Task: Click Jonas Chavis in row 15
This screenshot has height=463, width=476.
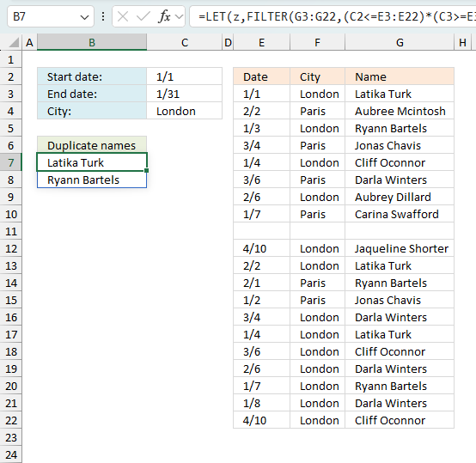Action: [x=400, y=300]
